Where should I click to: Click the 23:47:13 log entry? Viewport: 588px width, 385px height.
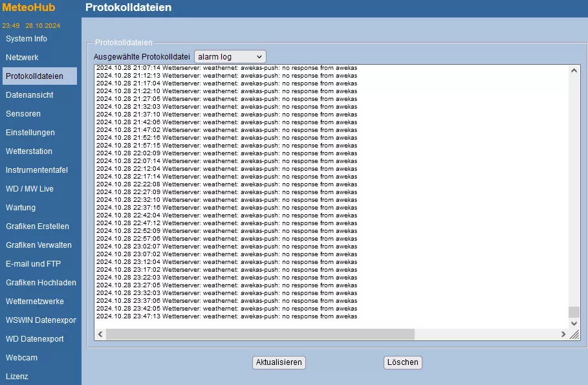click(226, 316)
